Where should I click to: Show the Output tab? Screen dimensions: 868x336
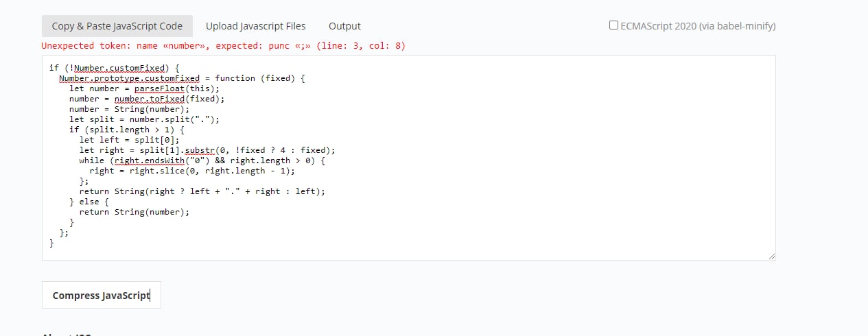point(344,26)
